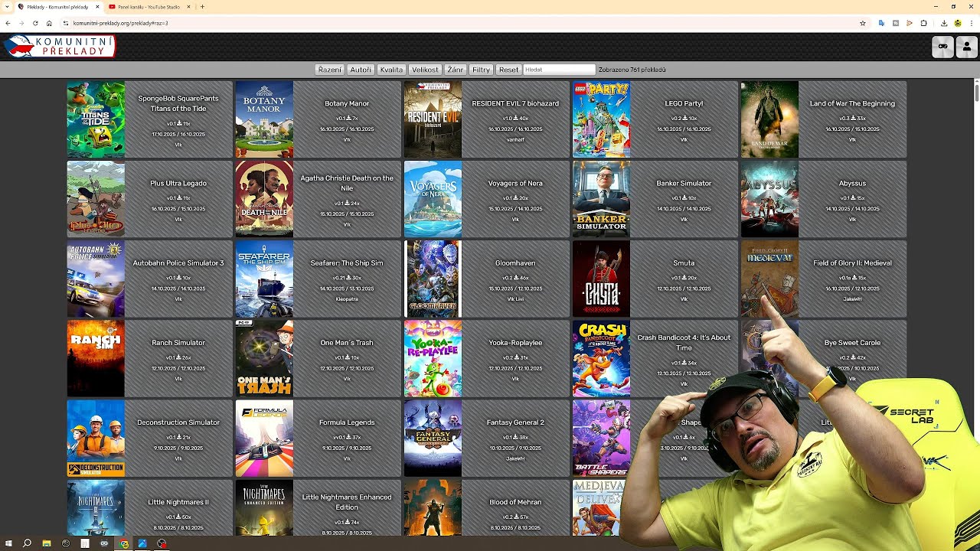Open the Chrome three-dot menu
Screen dimensions: 980x551
pos(971,23)
